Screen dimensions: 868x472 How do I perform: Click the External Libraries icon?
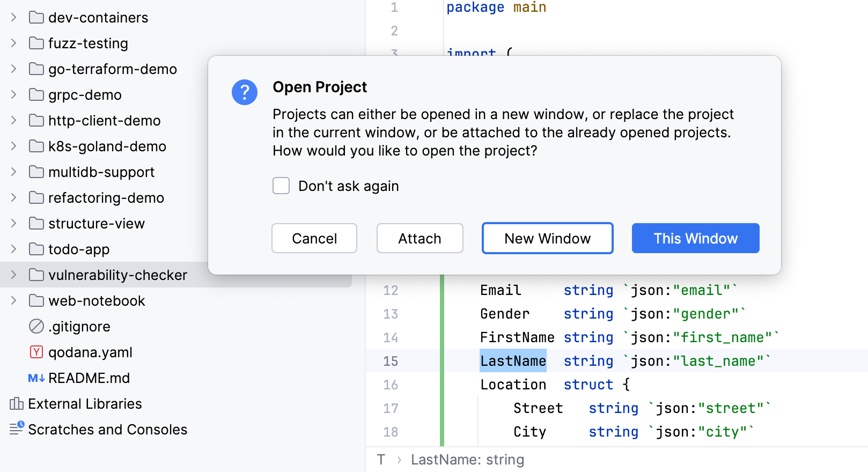pos(17,404)
